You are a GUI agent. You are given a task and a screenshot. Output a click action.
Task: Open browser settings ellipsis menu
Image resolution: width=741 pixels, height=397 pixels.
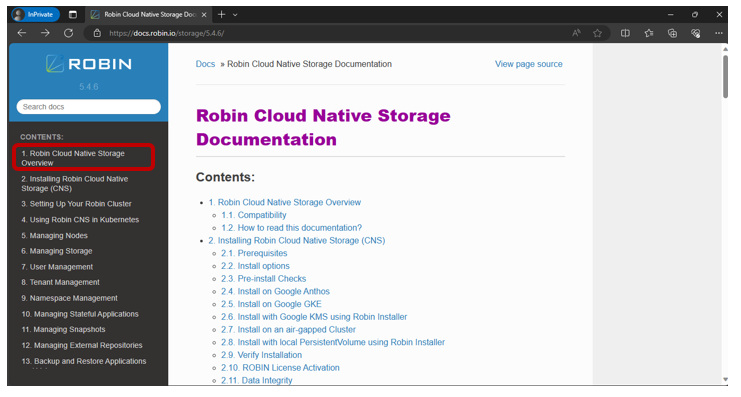[719, 33]
